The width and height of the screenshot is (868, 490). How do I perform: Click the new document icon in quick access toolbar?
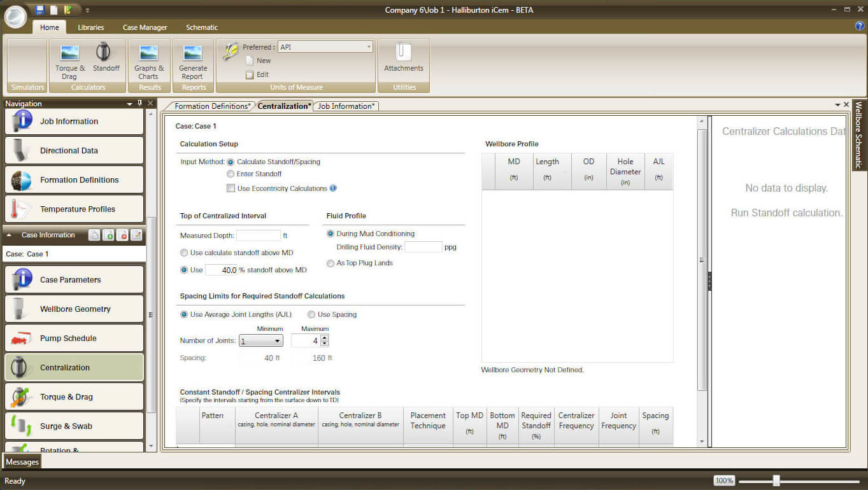tap(54, 10)
